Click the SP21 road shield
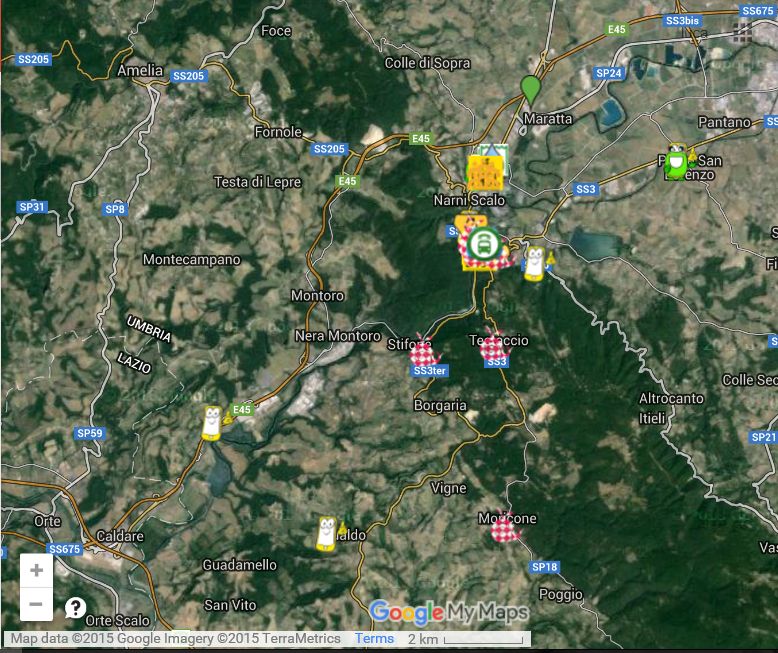The height and width of the screenshot is (653, 778). coord(764,437)
